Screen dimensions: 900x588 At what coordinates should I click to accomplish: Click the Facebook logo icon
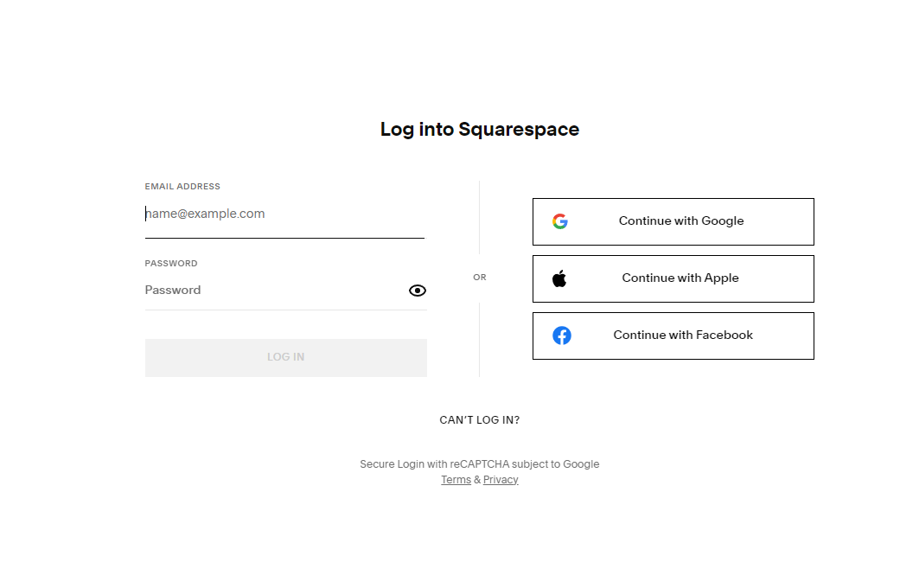tap(562, 336)
